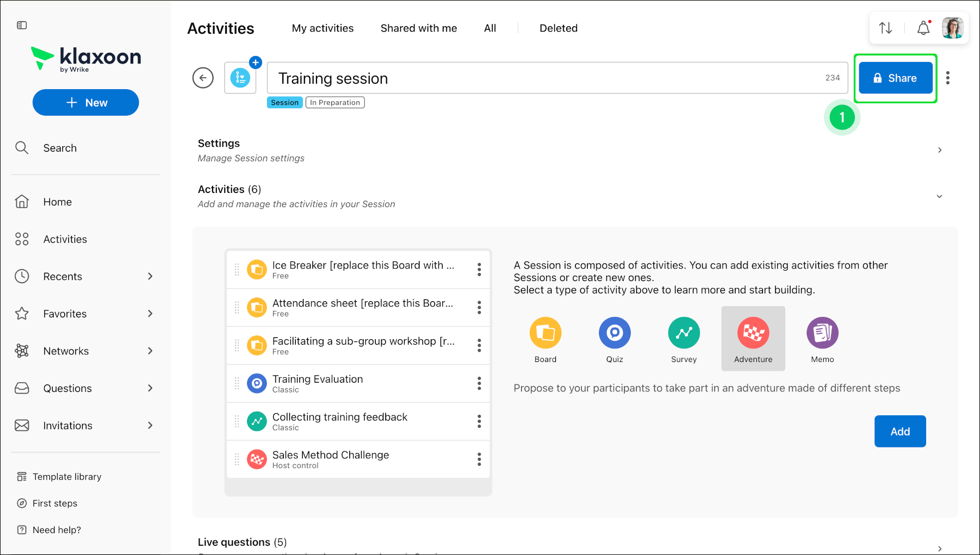The image size is (980, 555).
Task: Pick the Survey activity type icon
Action: pyautogui.click(x=684, y=333)
